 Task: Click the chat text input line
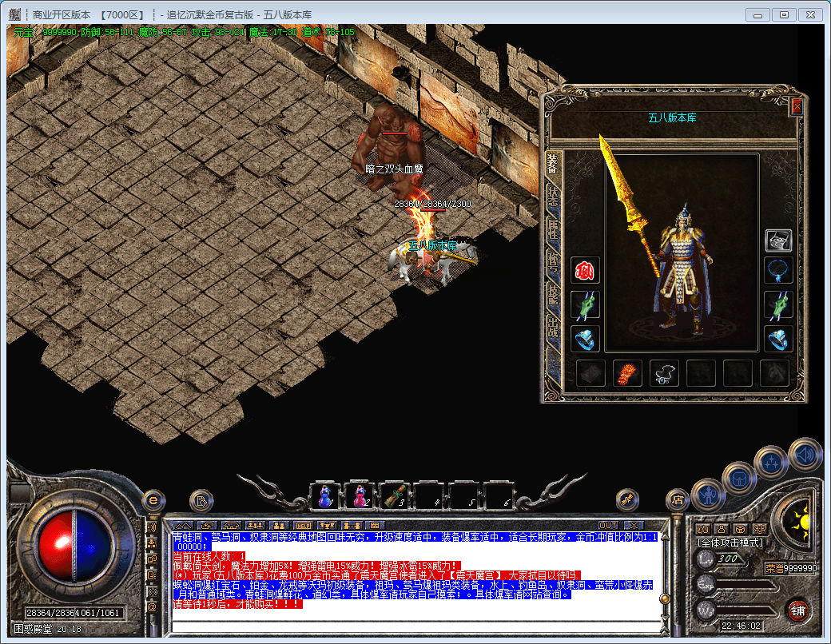(x=415, y=627)
